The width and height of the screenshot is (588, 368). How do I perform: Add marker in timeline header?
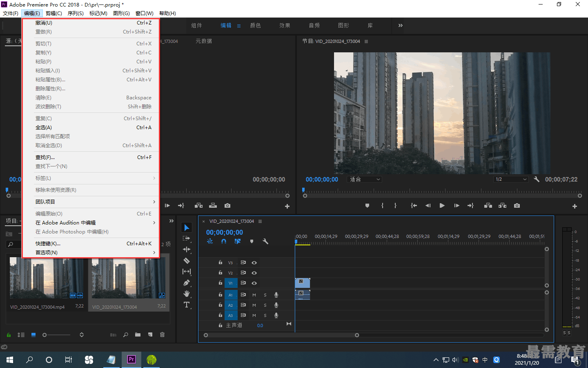click(252, 241)
